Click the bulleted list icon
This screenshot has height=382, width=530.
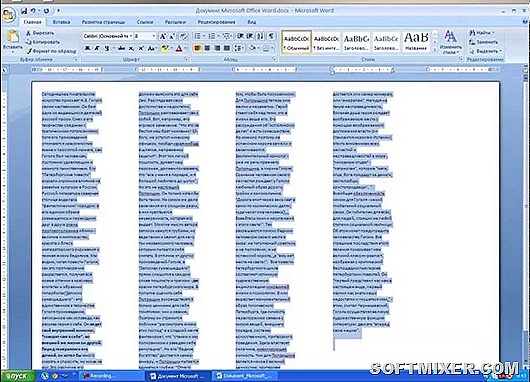click(198, 36)
